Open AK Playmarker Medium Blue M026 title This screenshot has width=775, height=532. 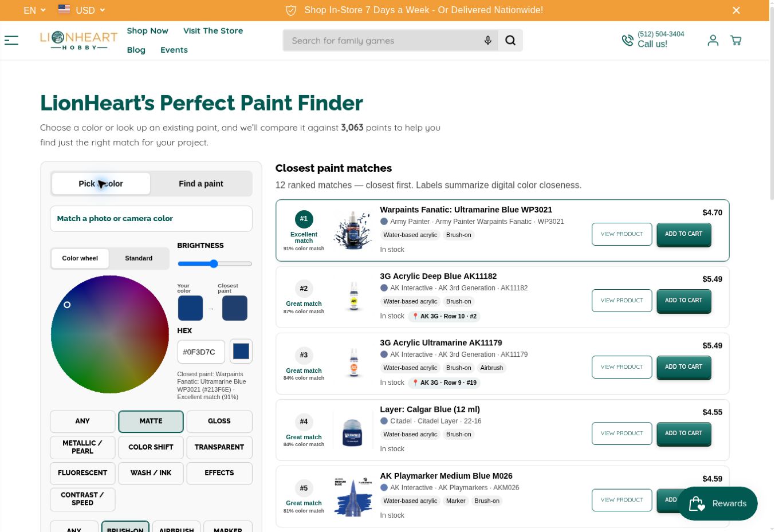click(x=446, y=476)
